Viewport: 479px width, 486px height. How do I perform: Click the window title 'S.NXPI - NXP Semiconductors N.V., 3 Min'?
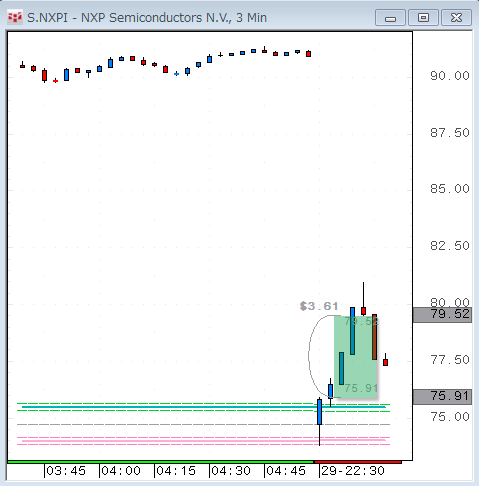[147, 18]
